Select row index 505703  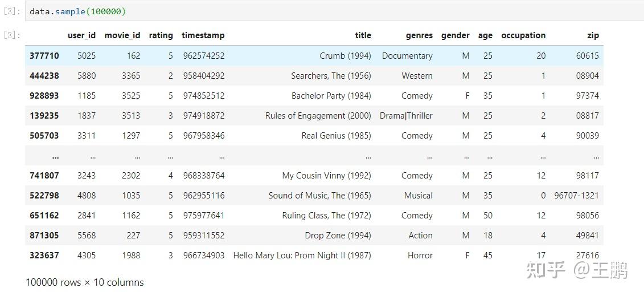click(x=44, y=136)
